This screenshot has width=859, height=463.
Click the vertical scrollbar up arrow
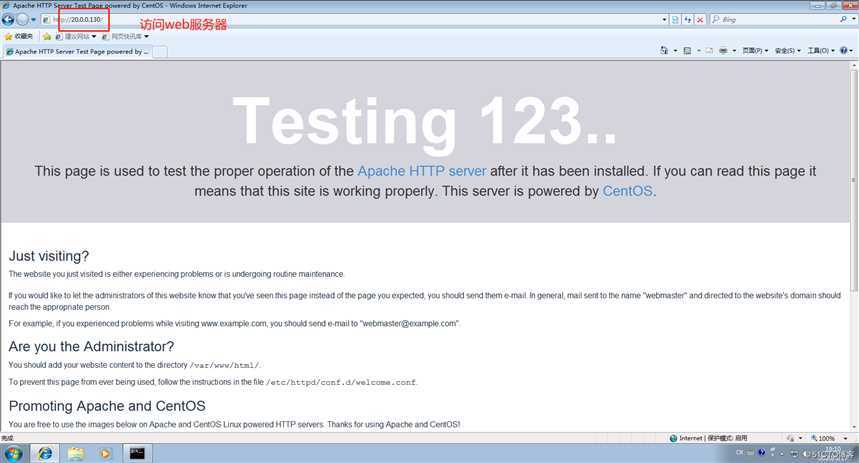(x=854, y=66)
